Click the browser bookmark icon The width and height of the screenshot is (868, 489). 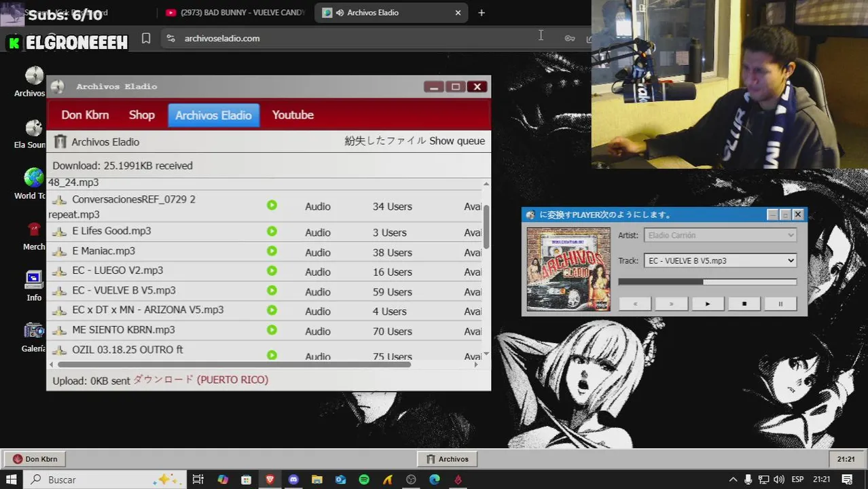pyautogui.click(x=146, y=38)
